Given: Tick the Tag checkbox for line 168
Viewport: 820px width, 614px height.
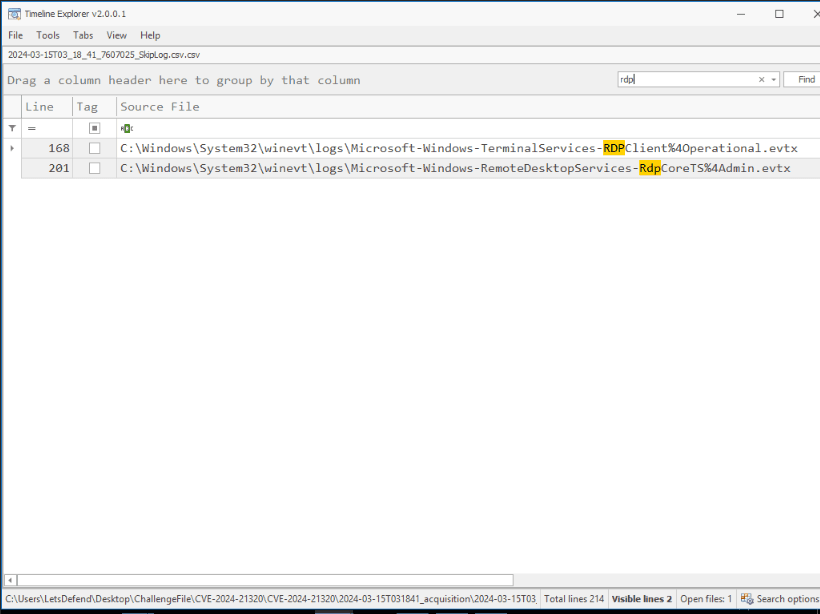Looking at the screenshot, I should tap(95, 149).
